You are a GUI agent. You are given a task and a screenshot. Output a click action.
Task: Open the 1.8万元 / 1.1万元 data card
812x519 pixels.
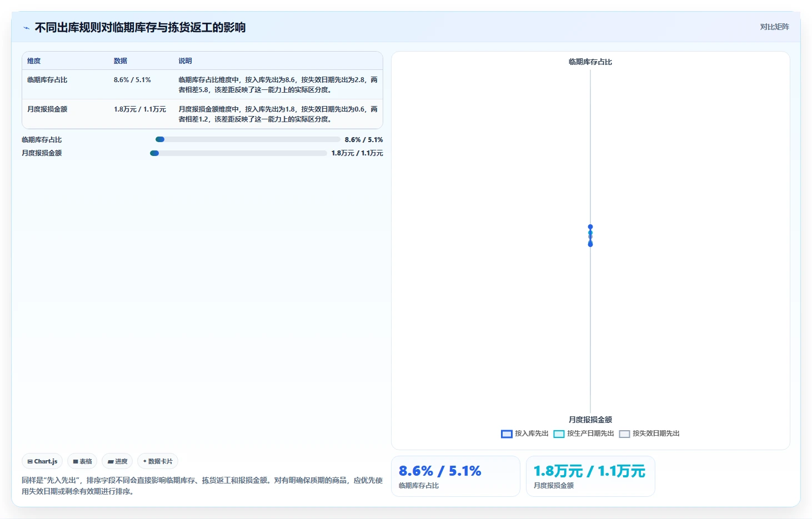[590, 476]
